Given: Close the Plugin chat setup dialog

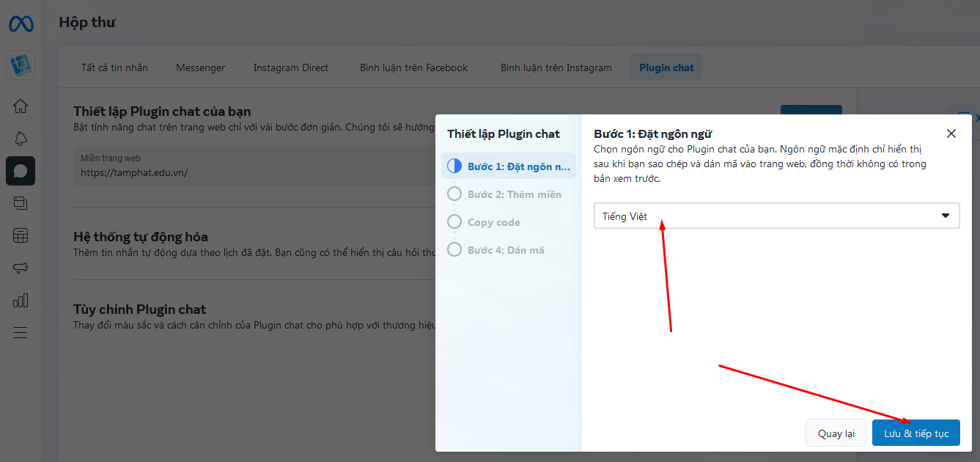Looking at the screenshot, I should click(x=951, y=133).
